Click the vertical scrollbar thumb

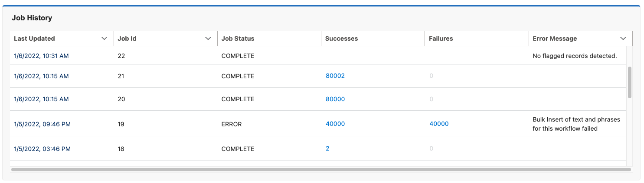(x=629, y=82)
